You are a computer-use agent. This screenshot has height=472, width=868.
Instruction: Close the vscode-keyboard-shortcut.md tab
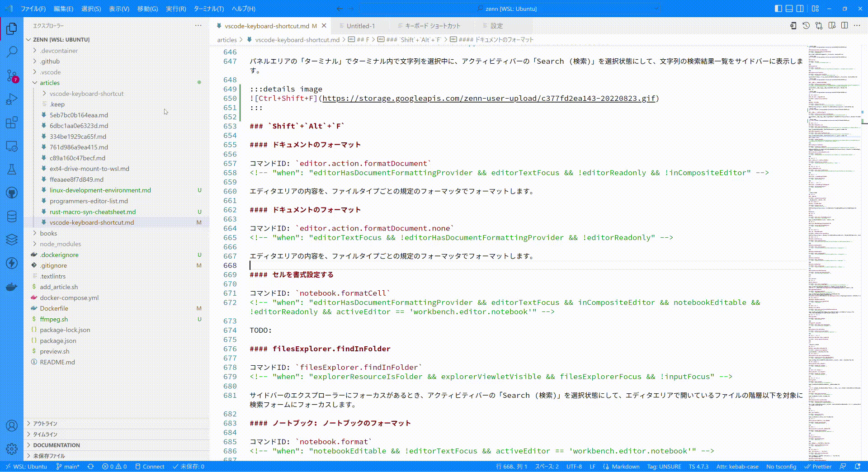(x=324, y=26)
